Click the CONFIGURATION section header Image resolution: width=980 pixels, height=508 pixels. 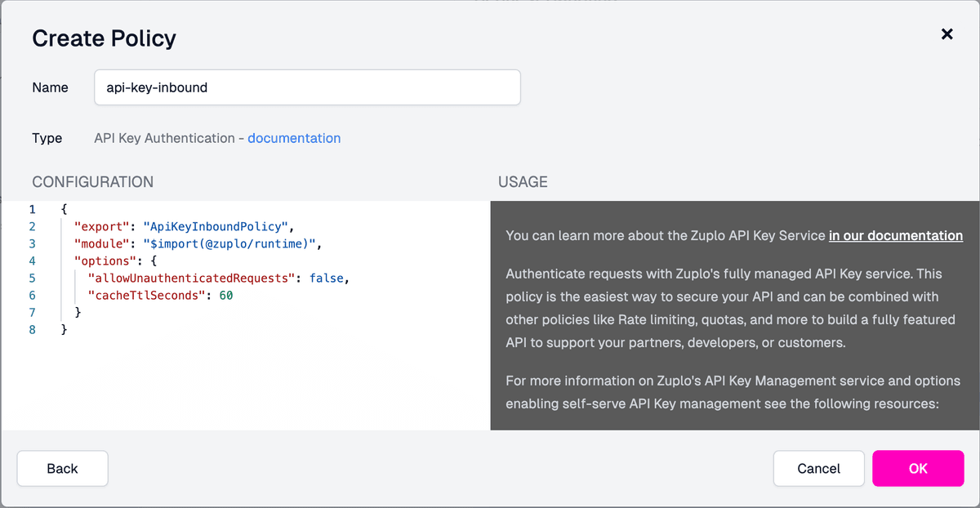point(92,181)
